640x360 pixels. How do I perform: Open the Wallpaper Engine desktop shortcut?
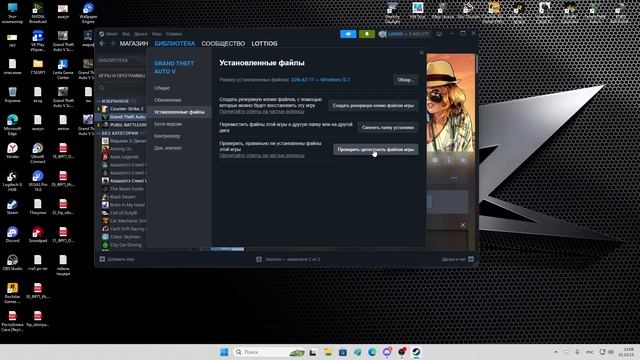coord(88,13)
